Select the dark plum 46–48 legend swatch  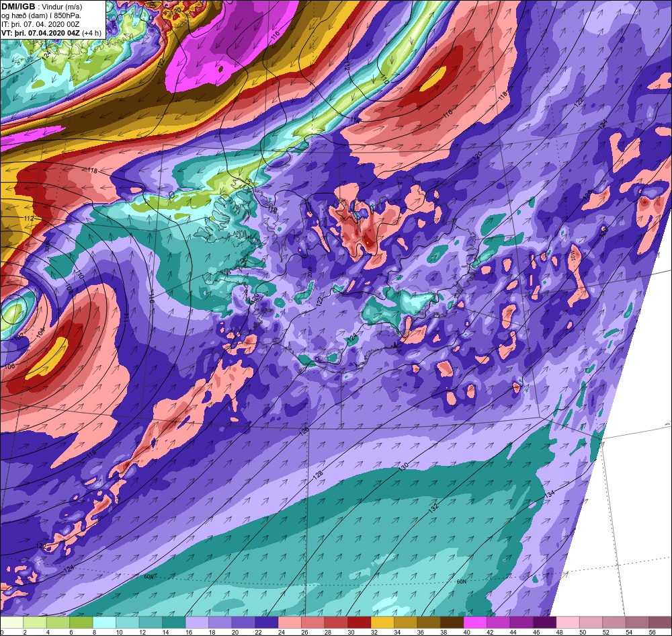pos(544,621)
